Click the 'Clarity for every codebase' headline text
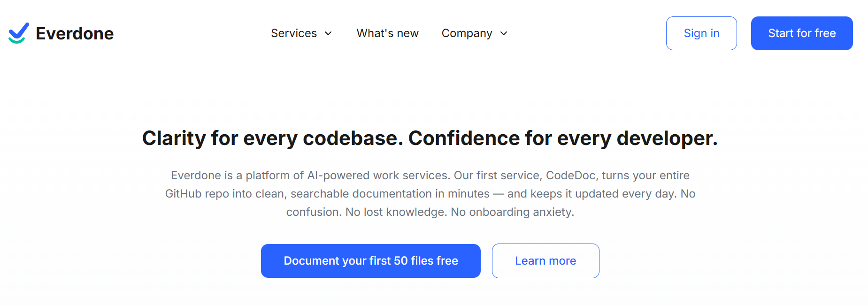Screen dimensions: 868x305 [x=272, y=138]
